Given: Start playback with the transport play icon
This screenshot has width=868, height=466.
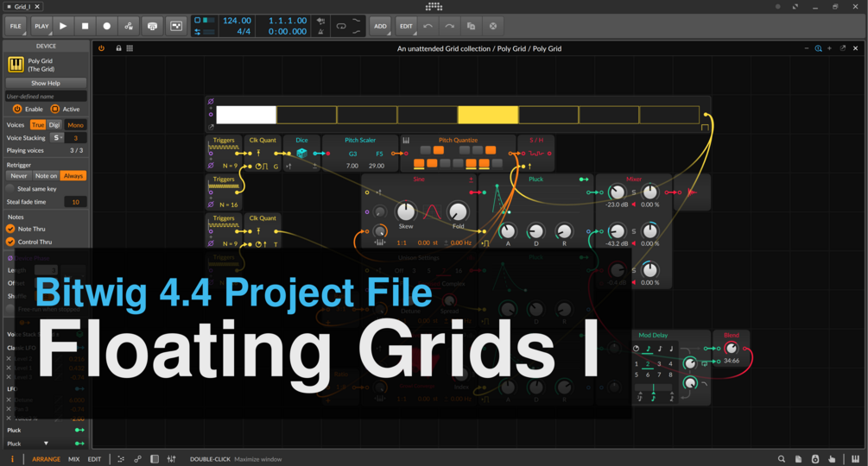Looking at the screenshot, I should point(63,26).
